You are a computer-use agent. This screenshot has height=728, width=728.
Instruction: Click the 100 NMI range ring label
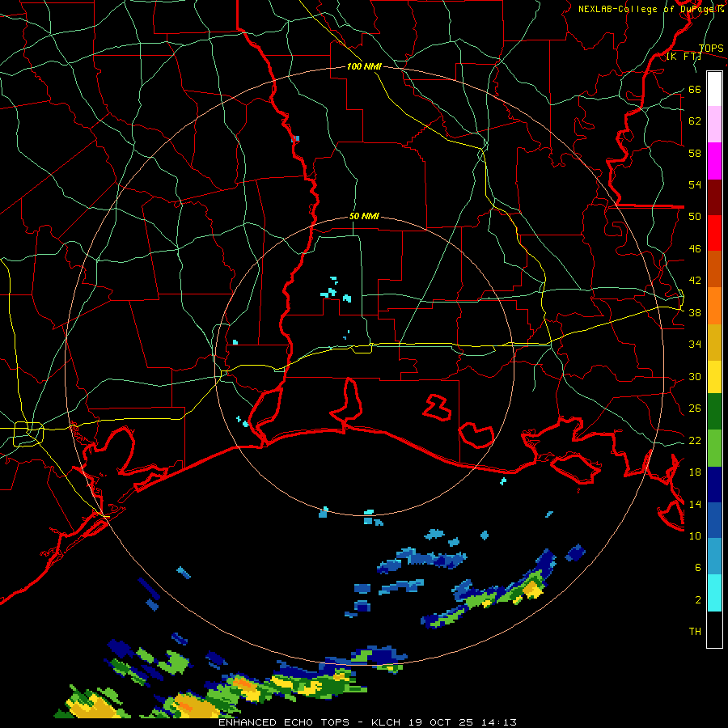point(364,66)
